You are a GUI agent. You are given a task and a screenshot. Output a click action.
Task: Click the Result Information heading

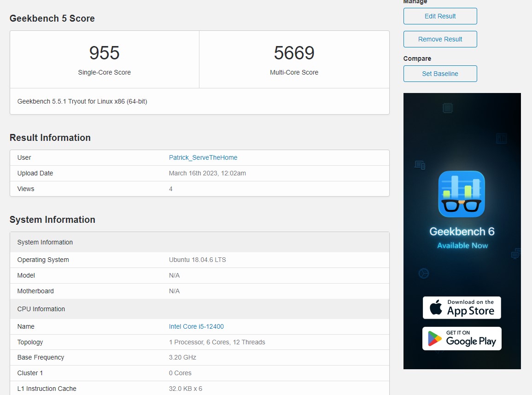point(50,138)
